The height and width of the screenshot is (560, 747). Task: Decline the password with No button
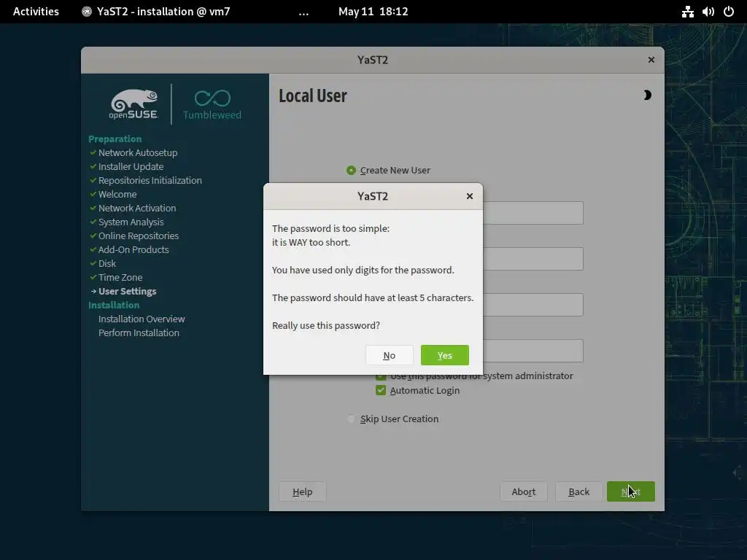tap(390, 355)
